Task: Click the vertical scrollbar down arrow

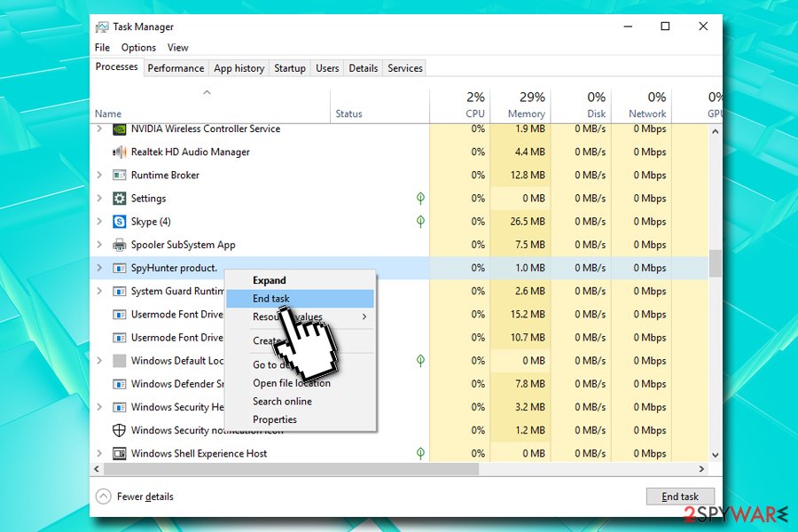Action: point(715,455)
